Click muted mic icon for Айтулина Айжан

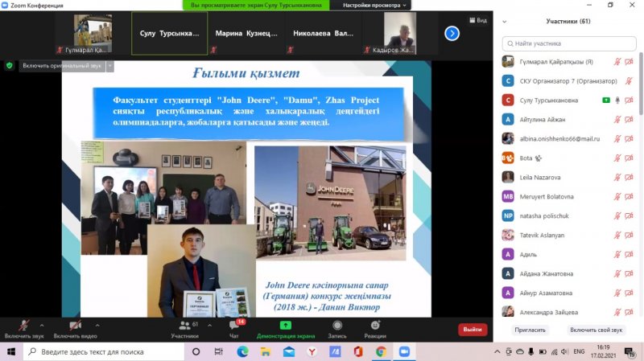(x=617, y=119)
